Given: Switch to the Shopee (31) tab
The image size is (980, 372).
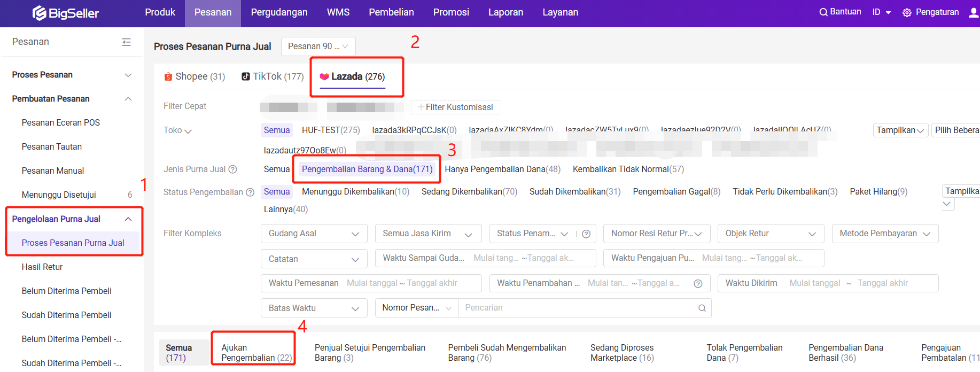Looking at the screenshot, I should [195, 76].
